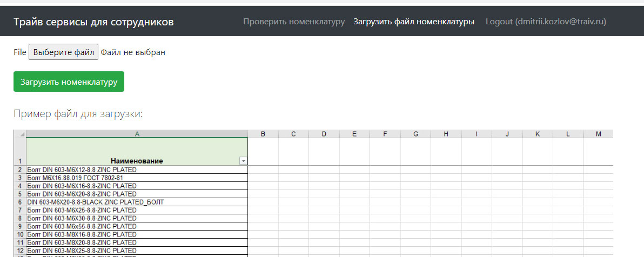Click the 'Файл не выбран' file status text
644x257 pixels.
coord(133,52)
